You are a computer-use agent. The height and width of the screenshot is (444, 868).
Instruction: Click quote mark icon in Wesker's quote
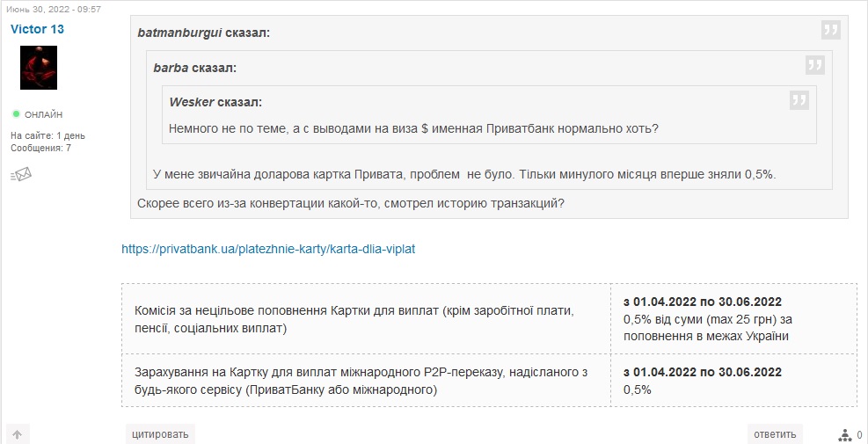(799, 100)
